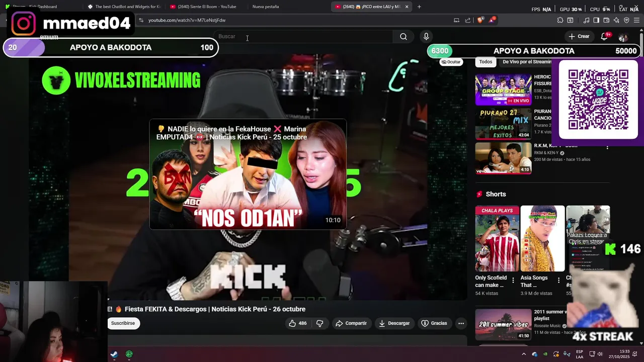
Task: Open Brave Rewards triangle icon
Action: click(492, 20)
